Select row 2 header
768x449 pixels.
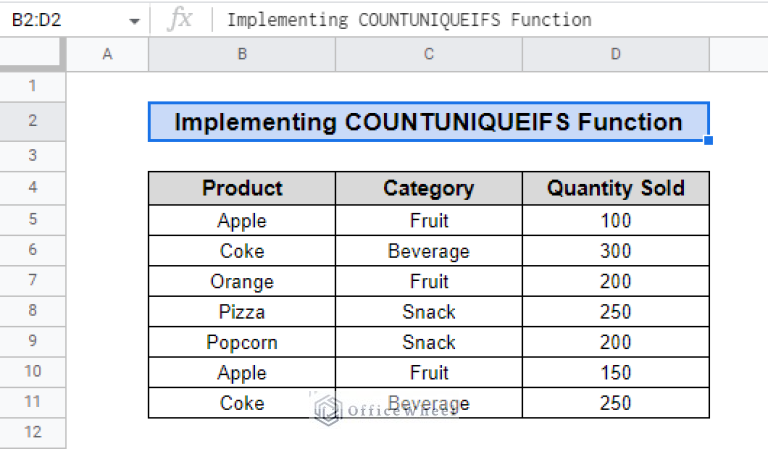pyautogui.click(x=33, y=121)
